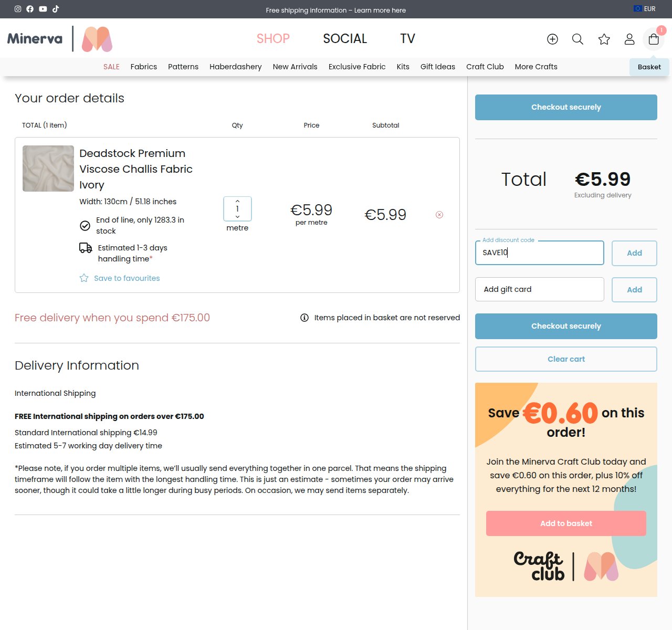This screenshot has height=630, width=672.
Task: Go to the SHOP section
Action: (x=273, y=39)
